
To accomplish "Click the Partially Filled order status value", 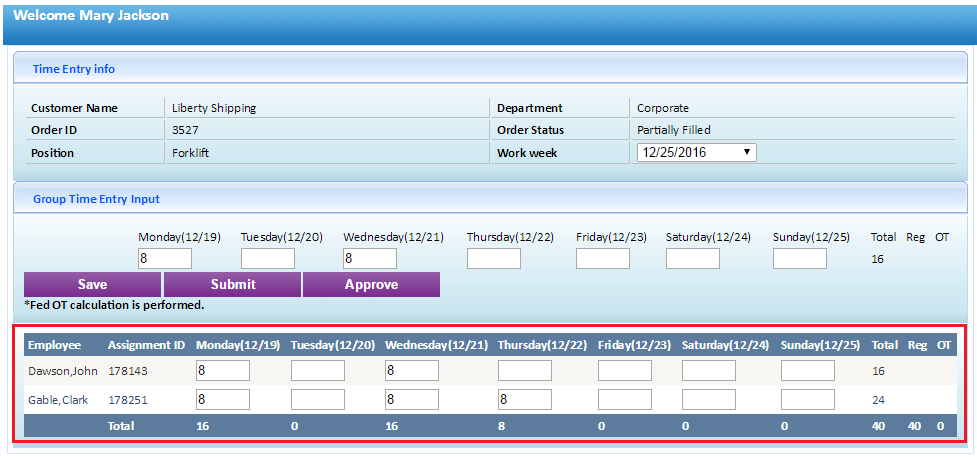I will (x=674, y=130).
